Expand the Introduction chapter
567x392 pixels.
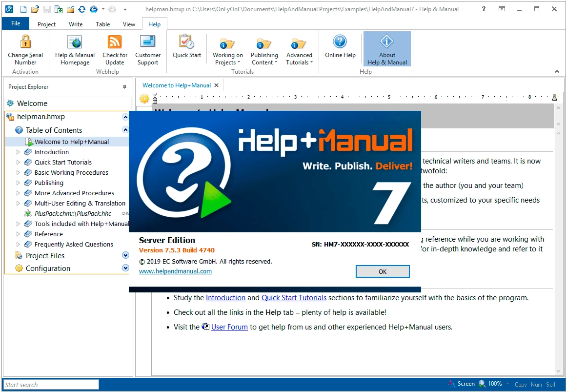click(18, 152)
